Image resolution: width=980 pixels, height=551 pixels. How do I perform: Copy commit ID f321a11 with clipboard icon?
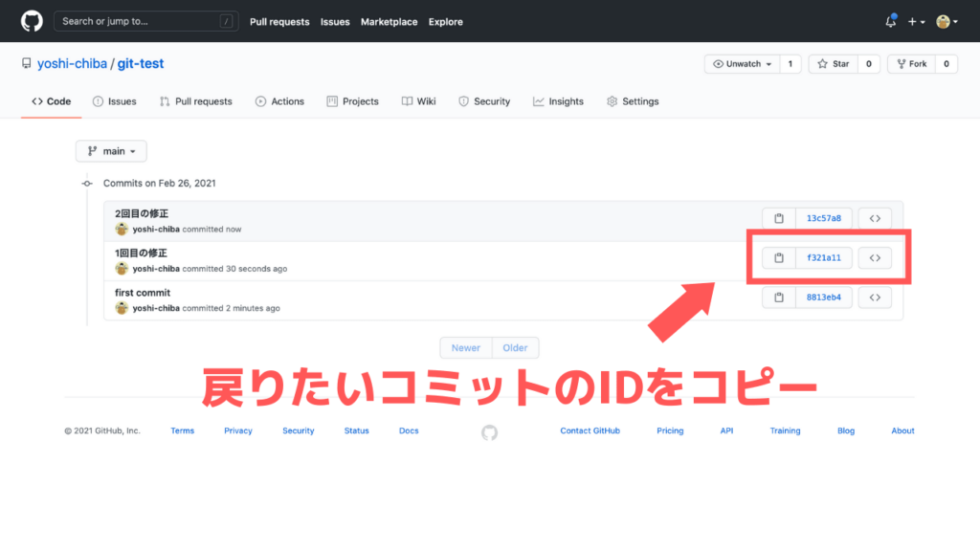click(x=778, y=257)
